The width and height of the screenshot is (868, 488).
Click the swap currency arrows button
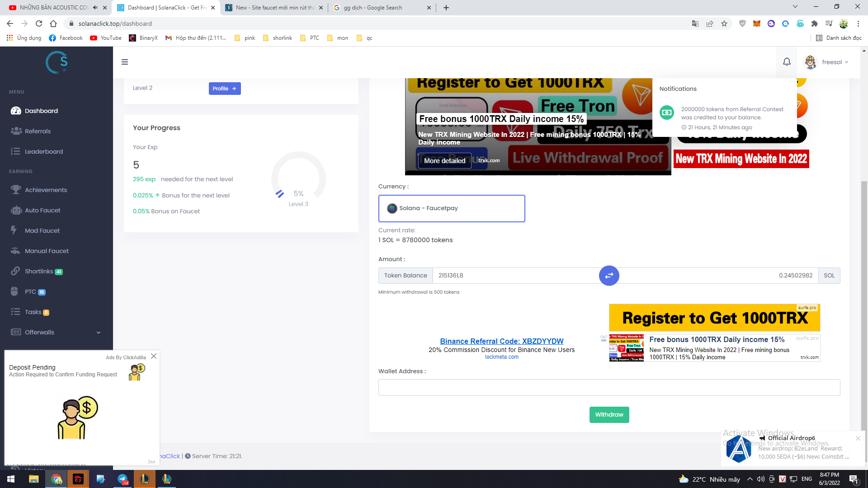(x=609, y=276)
